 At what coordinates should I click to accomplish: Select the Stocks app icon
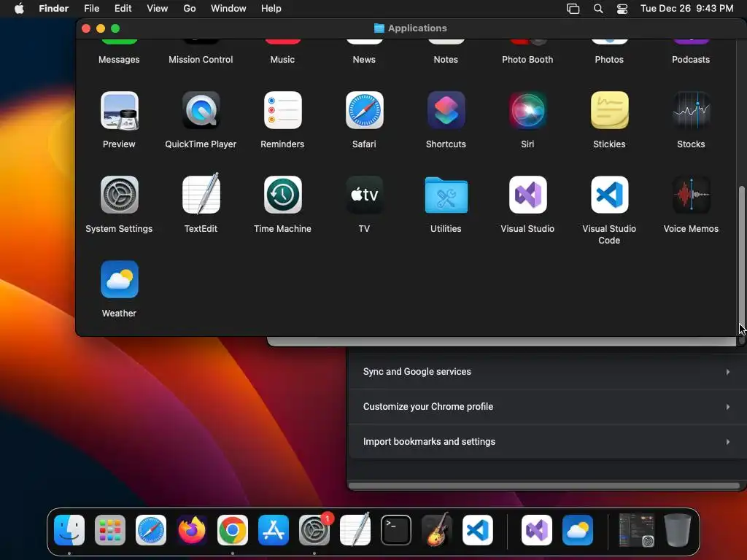692,111
